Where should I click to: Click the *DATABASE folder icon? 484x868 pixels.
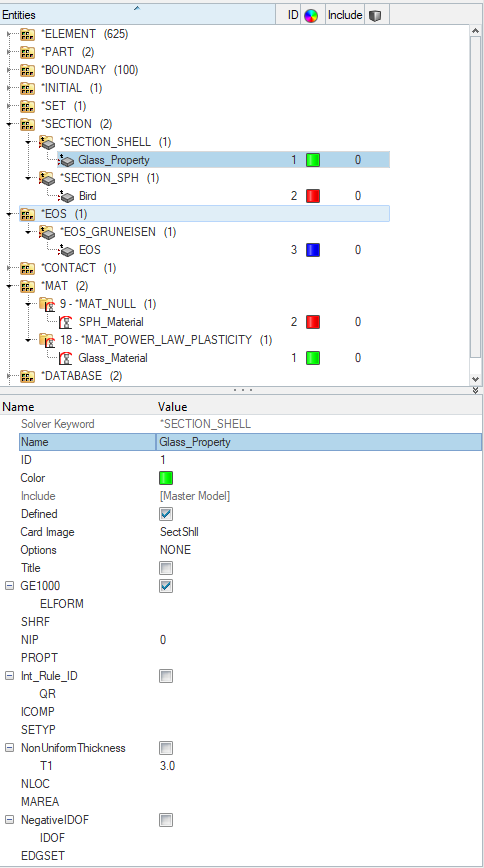coord(28,376)
